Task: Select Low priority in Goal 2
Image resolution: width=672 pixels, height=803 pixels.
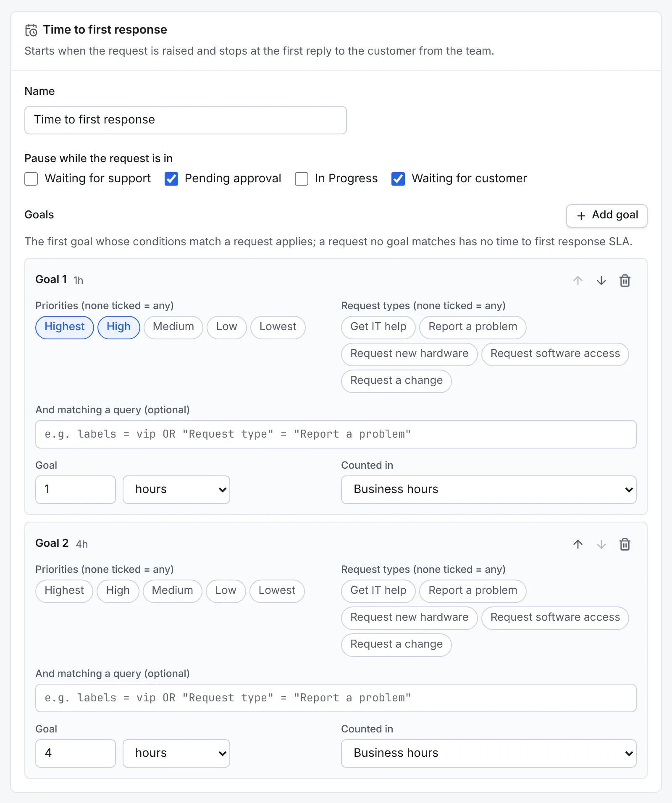Action: [226, 591]
